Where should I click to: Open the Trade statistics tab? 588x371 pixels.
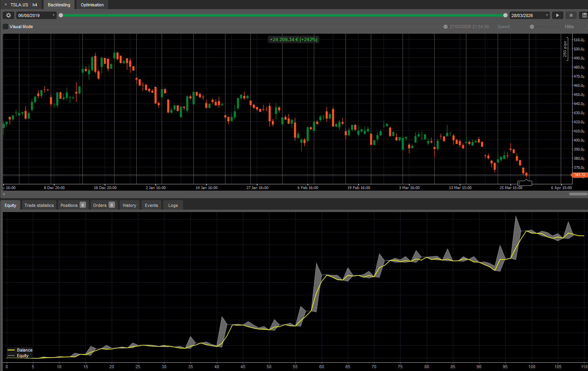(39, 205)
